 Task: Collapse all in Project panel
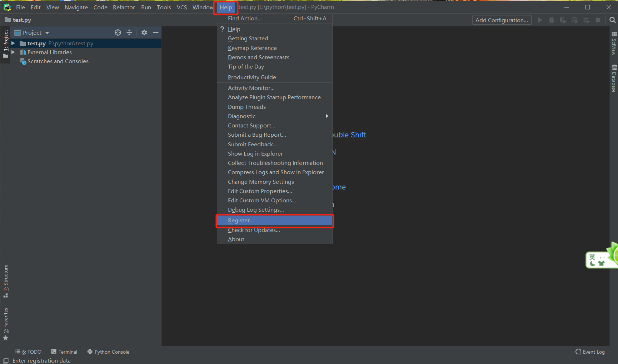129,32
